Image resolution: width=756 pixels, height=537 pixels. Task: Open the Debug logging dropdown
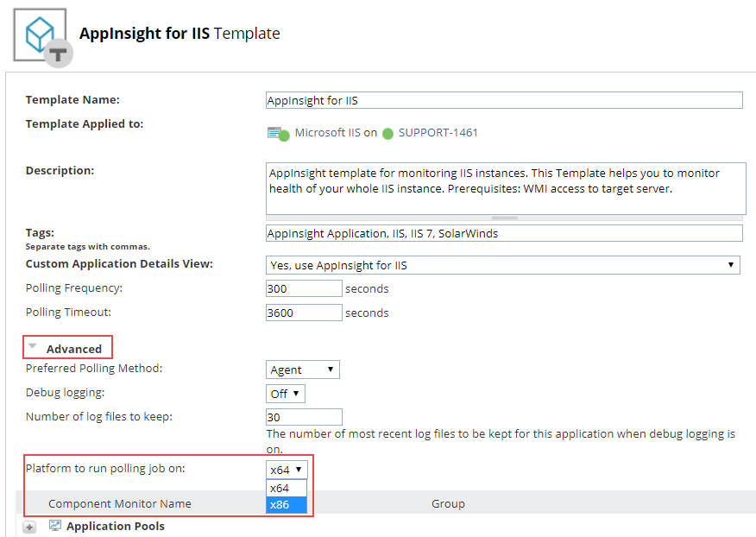click(285, 394)
